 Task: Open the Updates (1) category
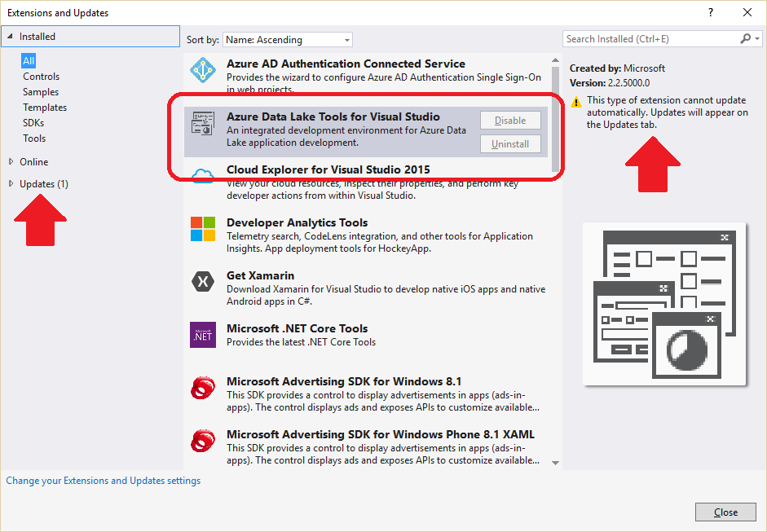(44, 184)
